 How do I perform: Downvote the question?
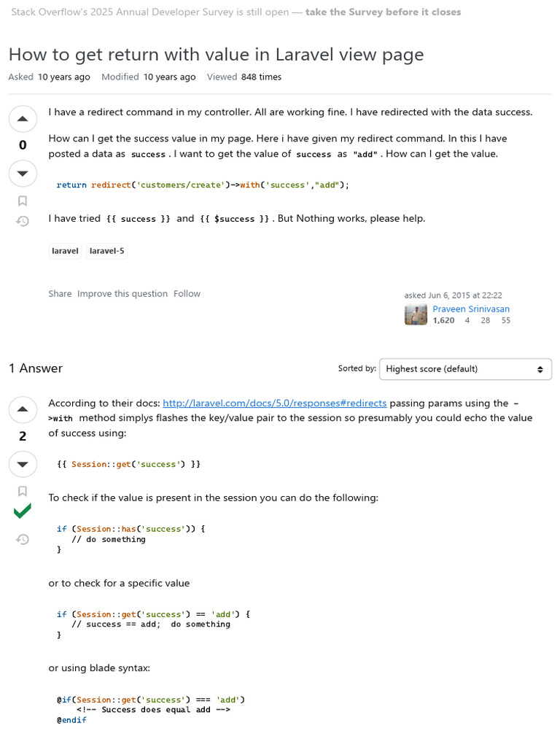pyautogui.click(x=23, y=173)
